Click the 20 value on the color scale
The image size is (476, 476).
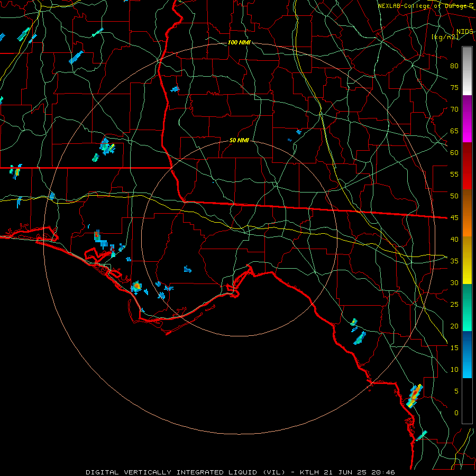pyautogui.click(x=454, y=326)
